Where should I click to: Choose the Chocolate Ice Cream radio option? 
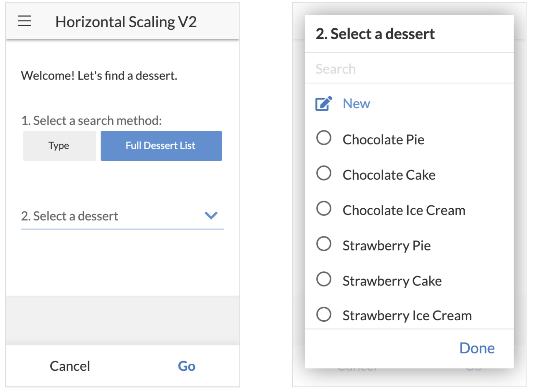(x=324, y=208)
